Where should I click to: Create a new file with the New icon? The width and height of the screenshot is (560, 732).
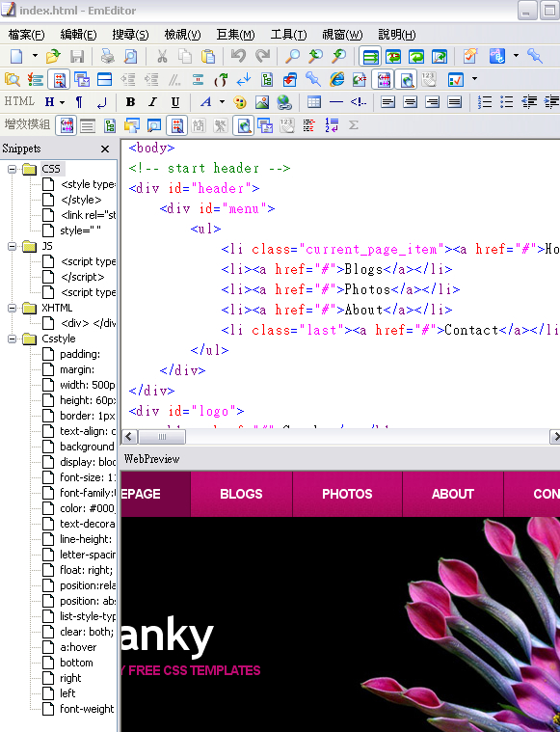(16, 57)
